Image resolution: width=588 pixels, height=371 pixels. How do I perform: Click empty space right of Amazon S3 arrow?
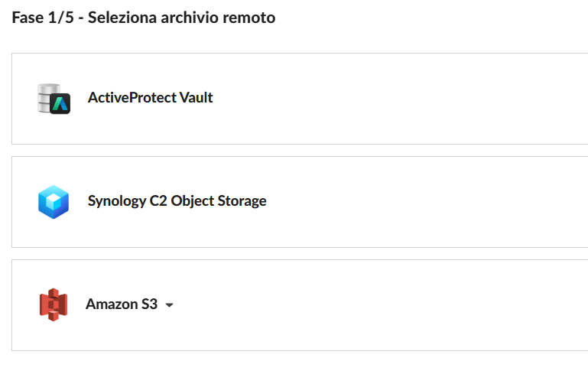point(382,305)
